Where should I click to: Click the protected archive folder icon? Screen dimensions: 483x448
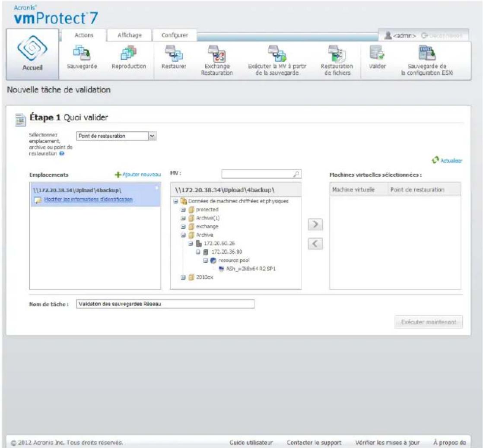191,210
